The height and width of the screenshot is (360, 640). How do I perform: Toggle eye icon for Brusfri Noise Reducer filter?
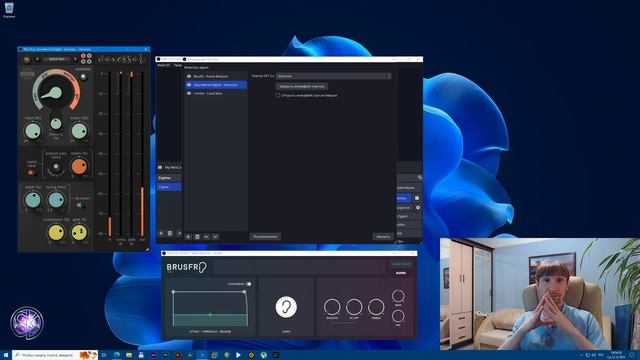point(189,76)
